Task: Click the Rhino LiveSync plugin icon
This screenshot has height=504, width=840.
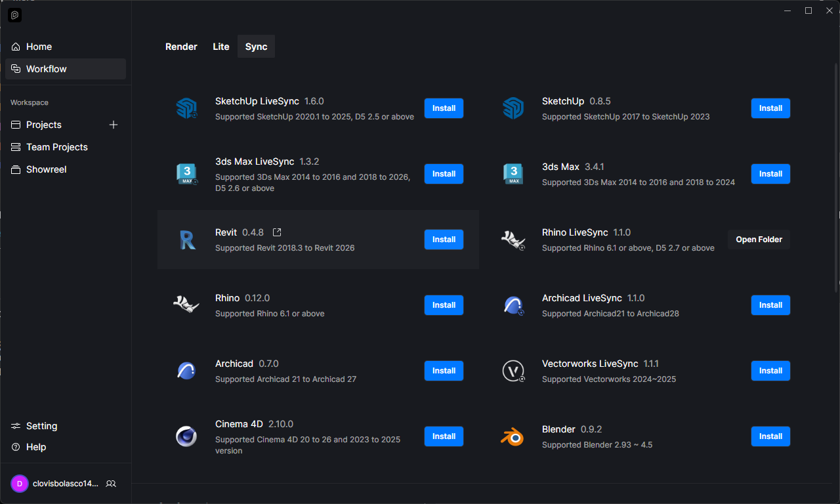Action: (x=513, y=240)
